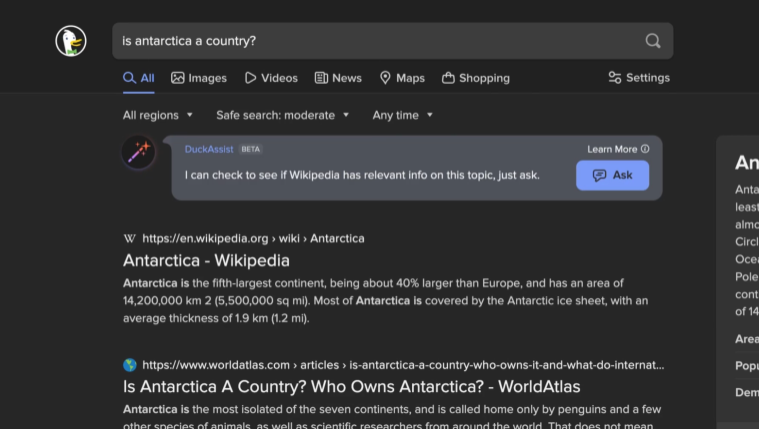Click the DuckAssist label link
Screen dimensions: 759x429
pos(209,149)
